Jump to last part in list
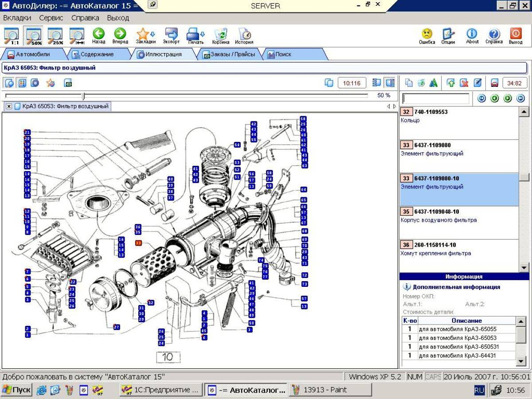 521,98
